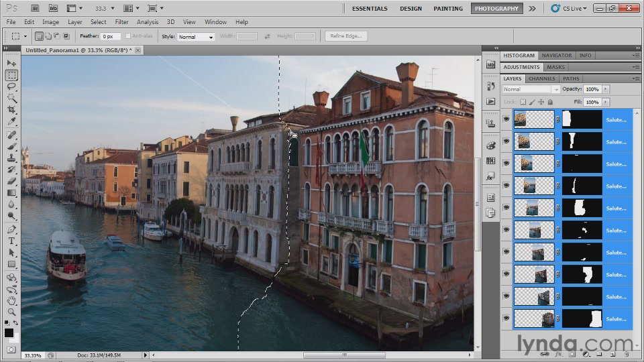644x362 pixels.
Task: Select the Eyedropper tool
Action: 11,121
